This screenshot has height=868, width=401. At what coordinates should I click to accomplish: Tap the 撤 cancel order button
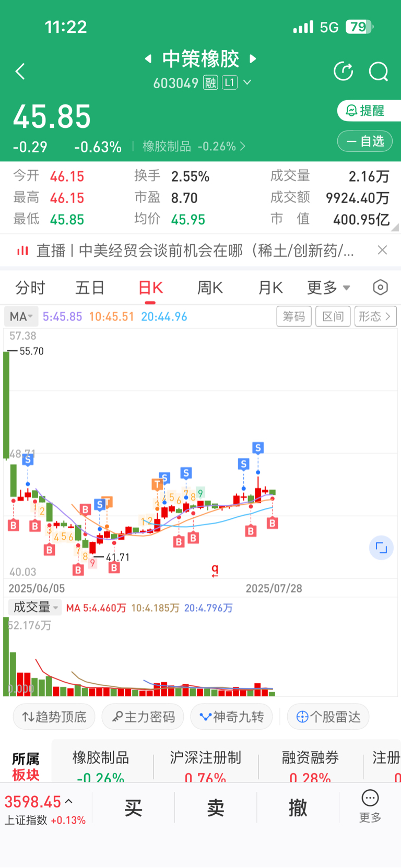click(x=298, y=807)
